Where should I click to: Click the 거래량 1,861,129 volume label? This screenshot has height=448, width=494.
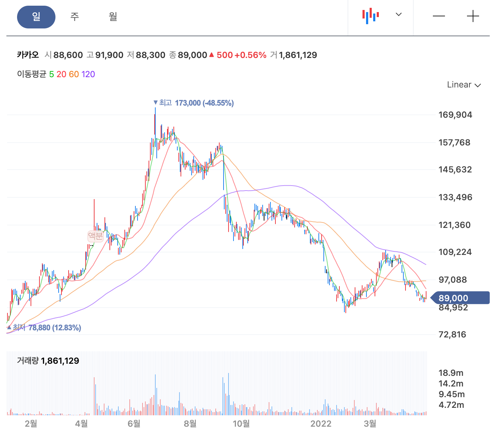click(48, 361)
